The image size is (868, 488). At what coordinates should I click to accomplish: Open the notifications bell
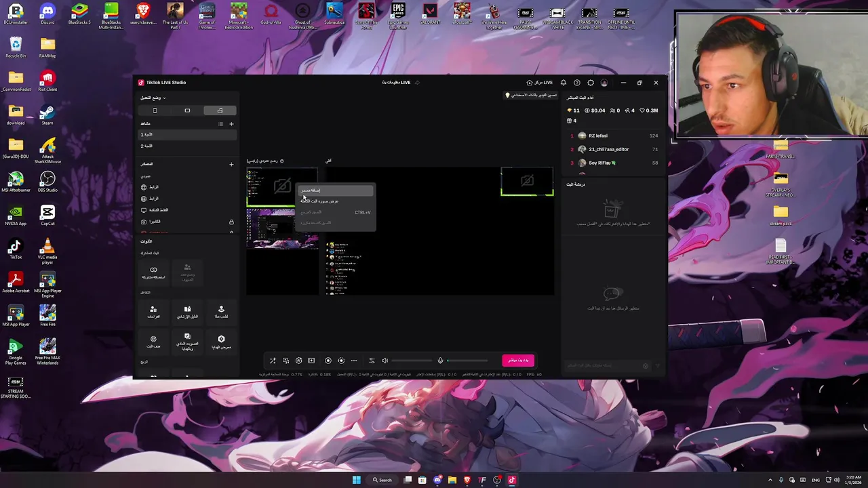(x=564, y=83)
